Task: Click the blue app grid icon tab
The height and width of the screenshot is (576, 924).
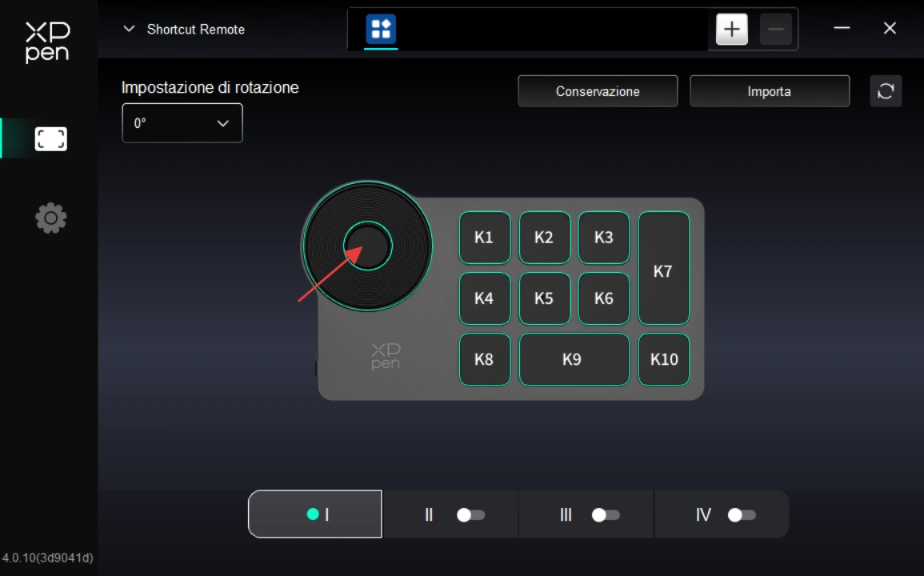Action: 381,30
